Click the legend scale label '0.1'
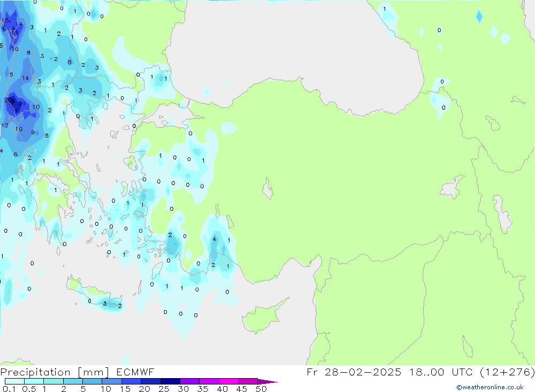 9,389
